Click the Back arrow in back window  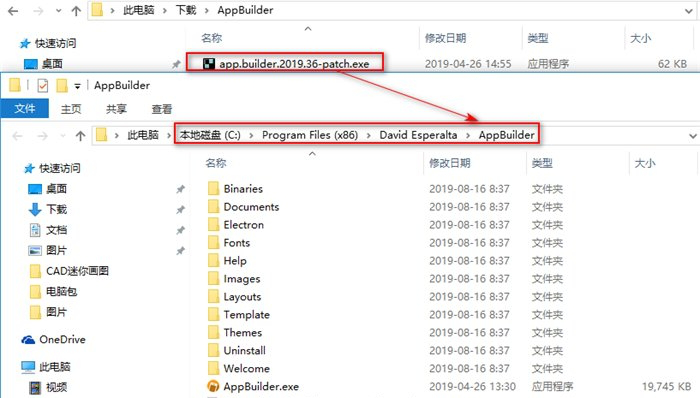pyautogui.click(x=13, y=11)
